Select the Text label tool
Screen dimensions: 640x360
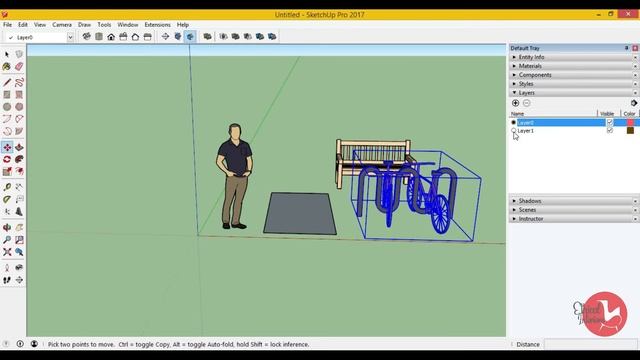tap(19, 199)
